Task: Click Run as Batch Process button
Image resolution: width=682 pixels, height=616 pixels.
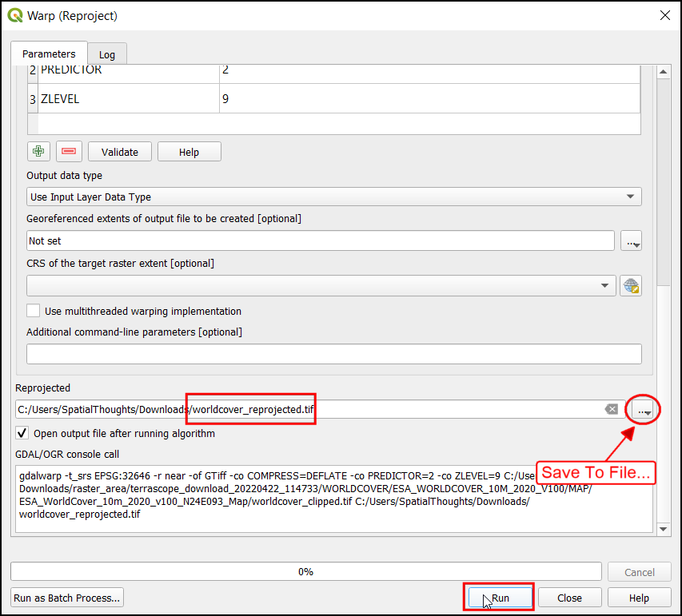Action: click(x=66, y=598)
